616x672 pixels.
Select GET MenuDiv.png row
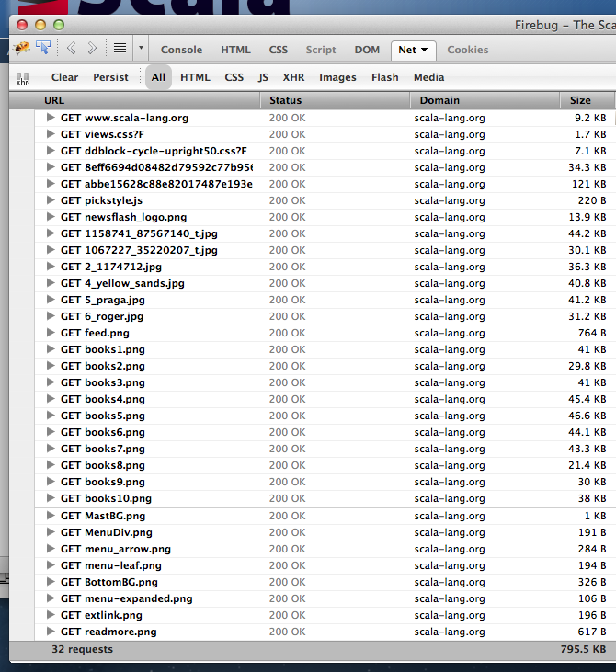(325, 532)
